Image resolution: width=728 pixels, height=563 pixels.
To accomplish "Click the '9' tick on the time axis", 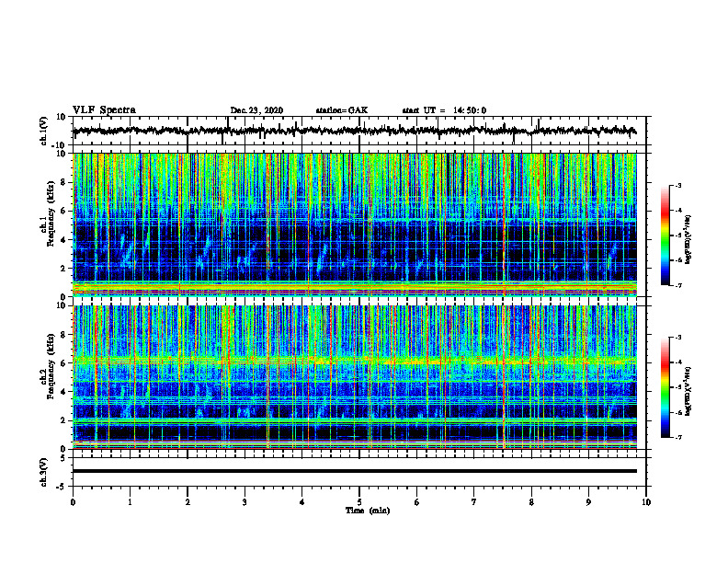I will point(588,502).
